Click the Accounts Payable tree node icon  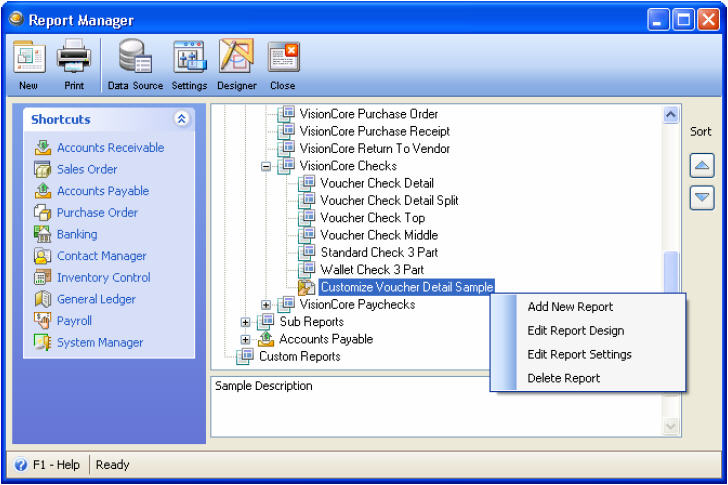click(266, 339)
